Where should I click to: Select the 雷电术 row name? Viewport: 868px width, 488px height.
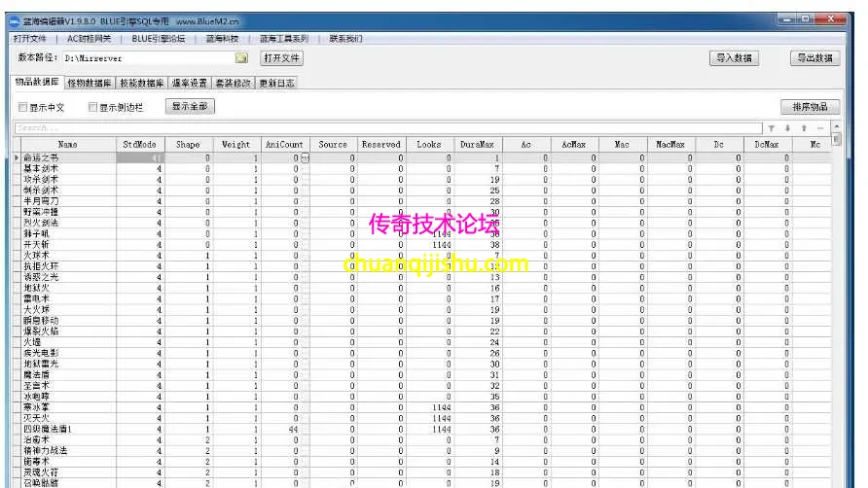click(x=37, y=298)
